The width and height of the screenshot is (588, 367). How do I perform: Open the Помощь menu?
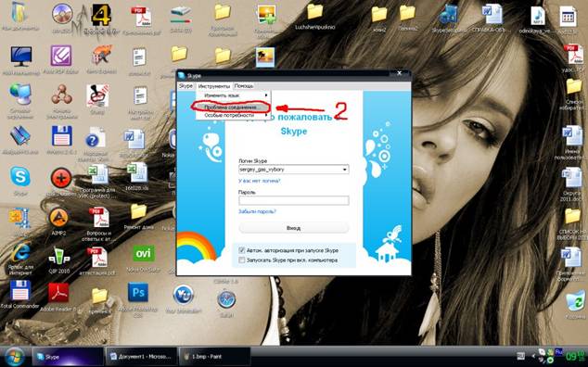[244, 86]
